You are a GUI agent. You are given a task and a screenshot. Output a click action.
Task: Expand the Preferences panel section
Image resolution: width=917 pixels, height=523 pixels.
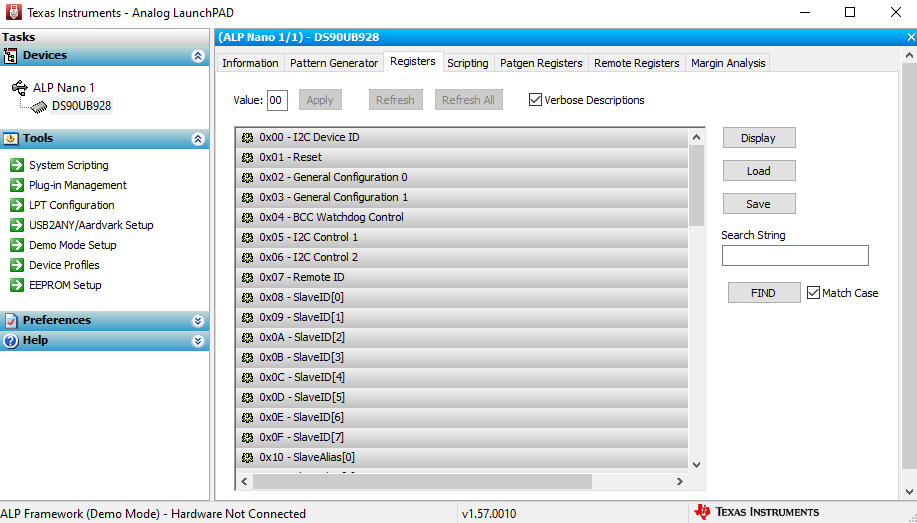click(x=198, y=321)
